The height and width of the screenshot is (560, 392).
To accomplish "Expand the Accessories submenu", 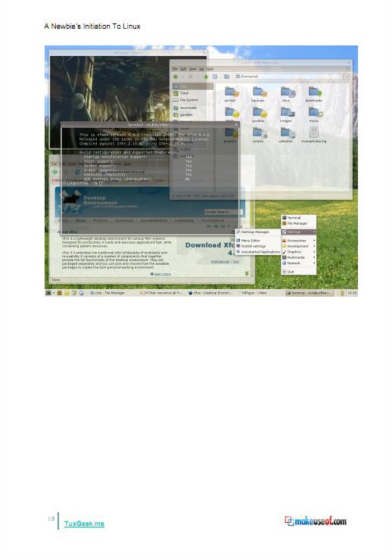I will point(298,241).
